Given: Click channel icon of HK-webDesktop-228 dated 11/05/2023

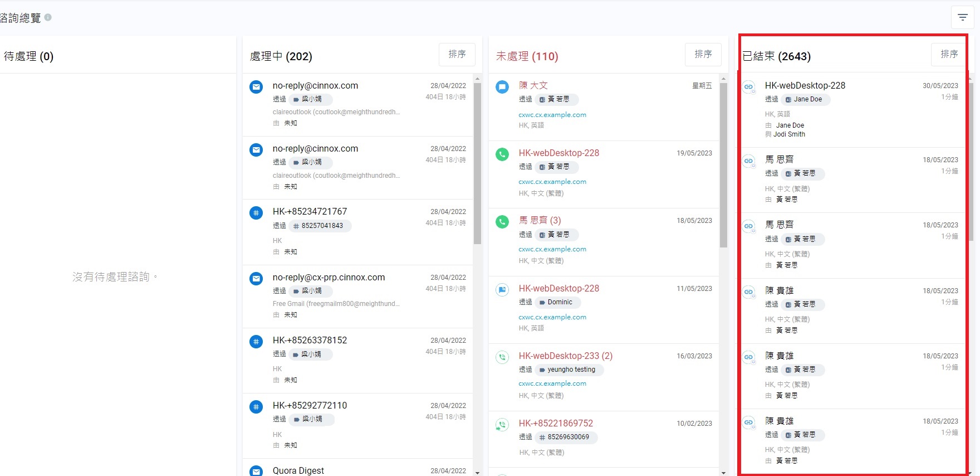Looking at the screenshot, I should (x=502, y=290).
